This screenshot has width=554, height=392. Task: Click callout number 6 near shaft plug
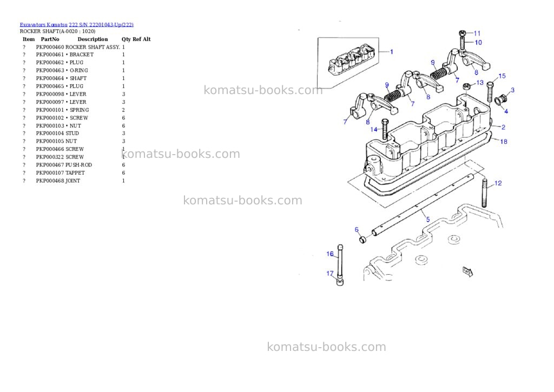(x=357, y=230)
